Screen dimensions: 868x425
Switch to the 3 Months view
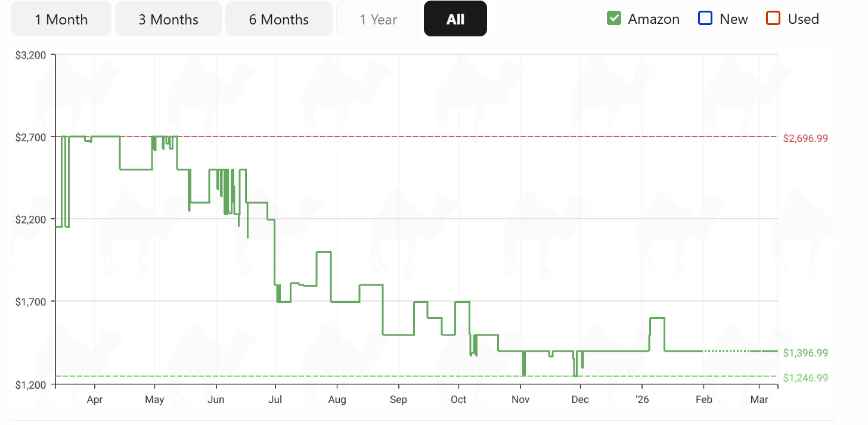[x=168, y=19]
